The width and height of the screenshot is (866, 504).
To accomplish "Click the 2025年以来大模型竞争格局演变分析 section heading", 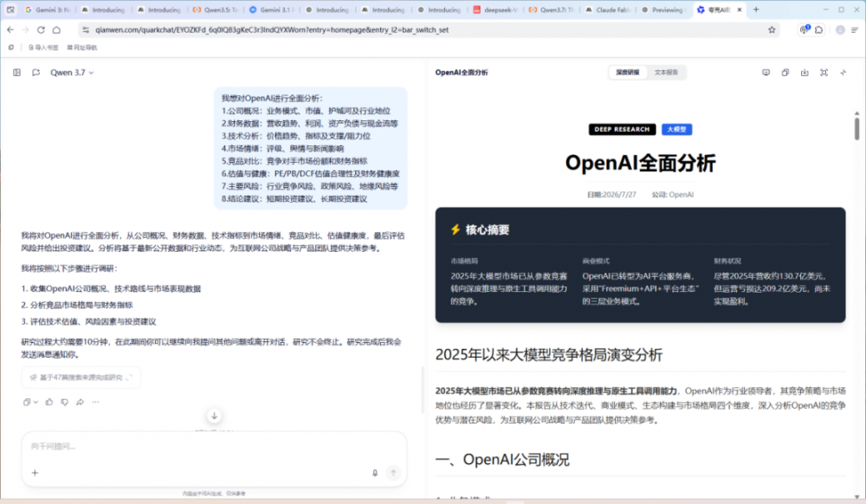I will (548, 354).
